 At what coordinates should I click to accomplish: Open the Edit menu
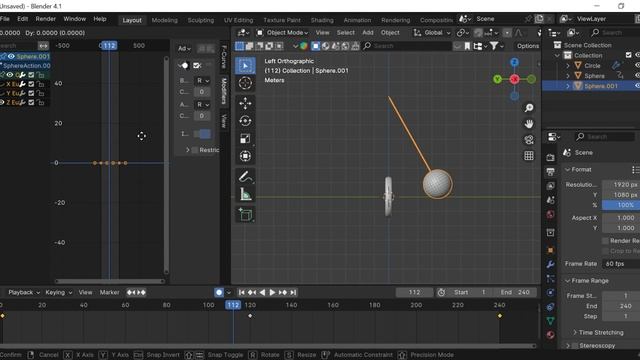(x=22, y=19)
